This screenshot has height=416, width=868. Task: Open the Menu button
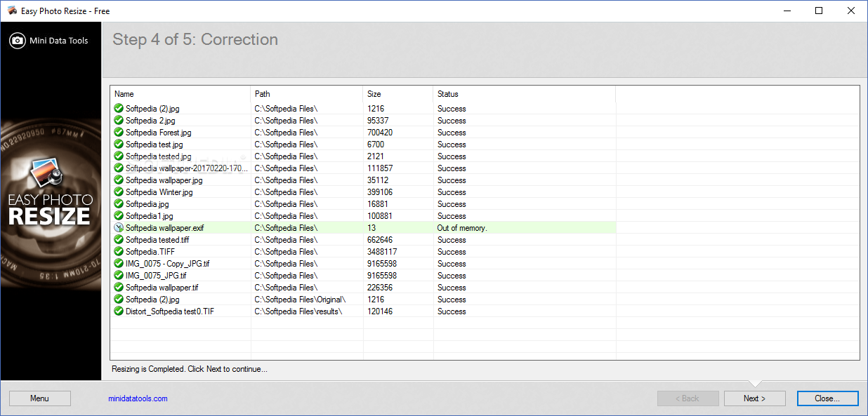click(x=40, y=398)
